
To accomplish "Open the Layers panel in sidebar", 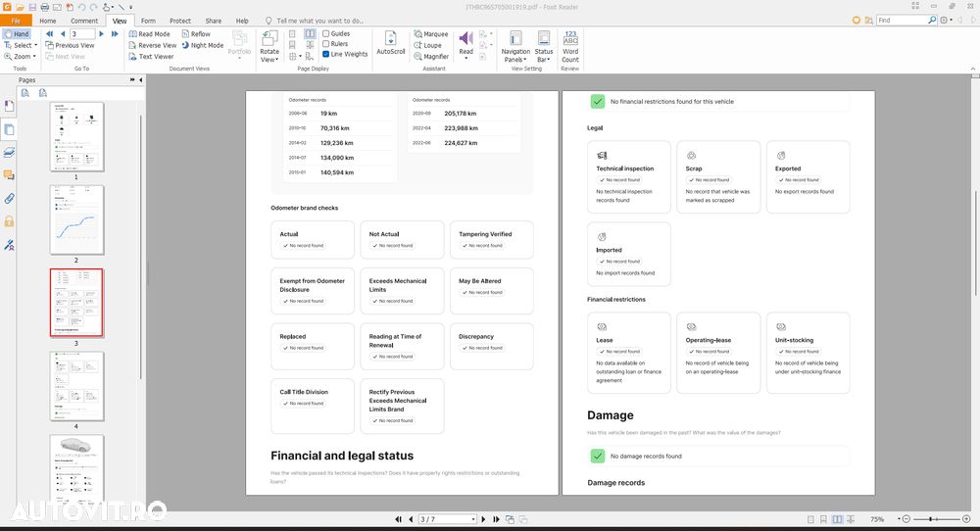I will click(x=9, y=153).
